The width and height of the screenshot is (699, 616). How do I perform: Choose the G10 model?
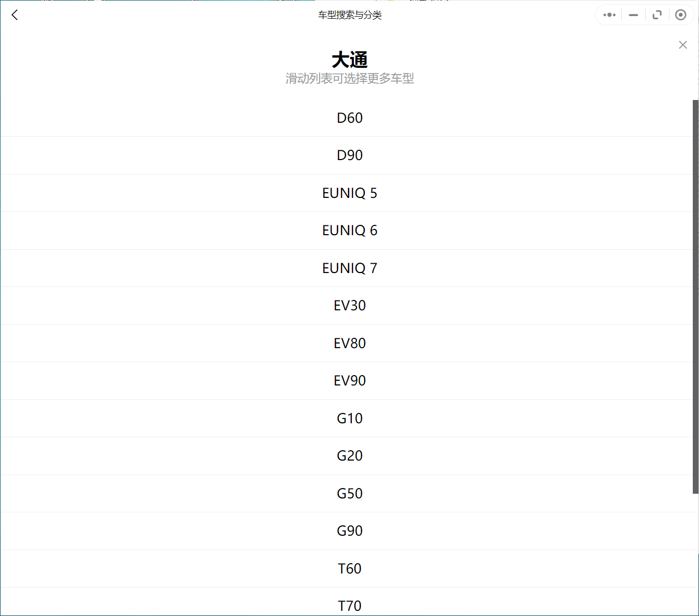coord(350,419)
